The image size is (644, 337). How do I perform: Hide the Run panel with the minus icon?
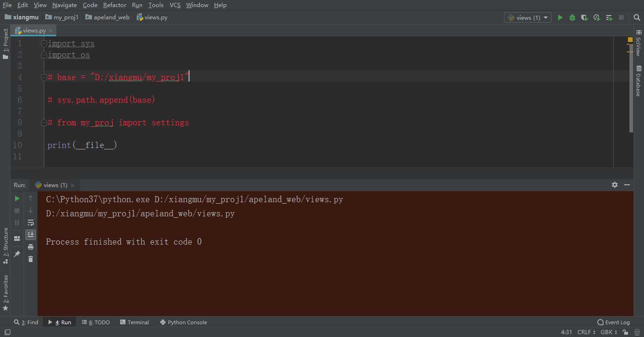click(627, 185)
